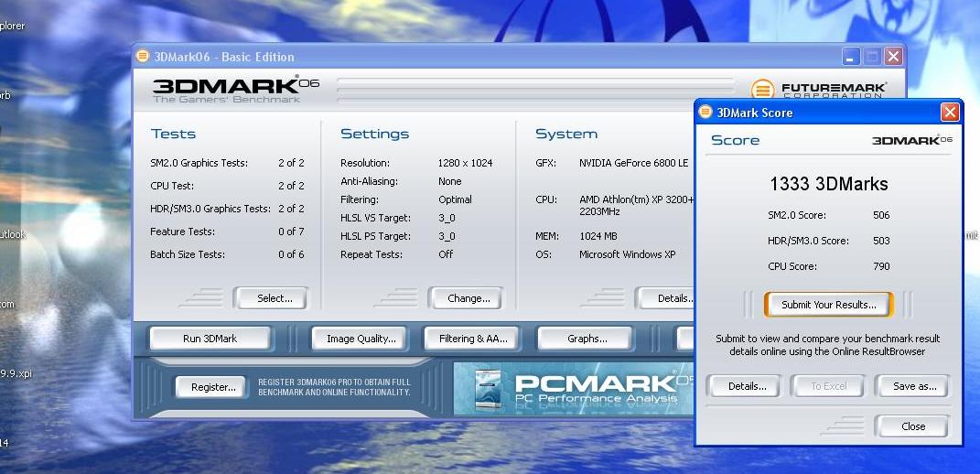This screenshot has height=474, width=980.
Task: Click the Futuremark Corporation logo
Action: click(819, 90)
